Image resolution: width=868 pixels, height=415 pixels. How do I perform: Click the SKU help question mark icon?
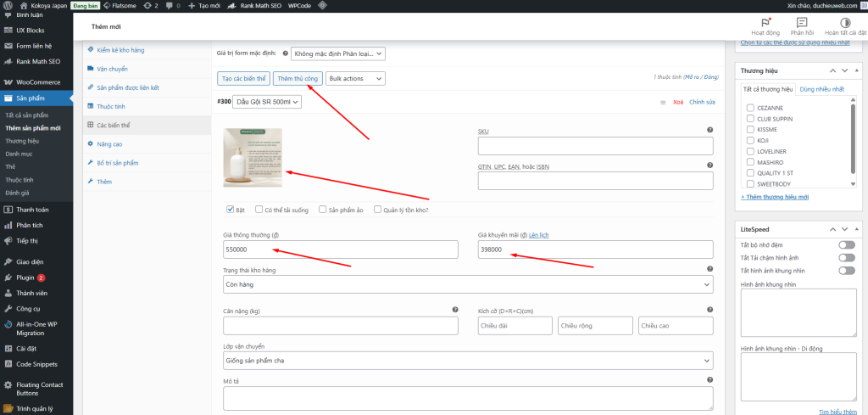pos(709,131)
